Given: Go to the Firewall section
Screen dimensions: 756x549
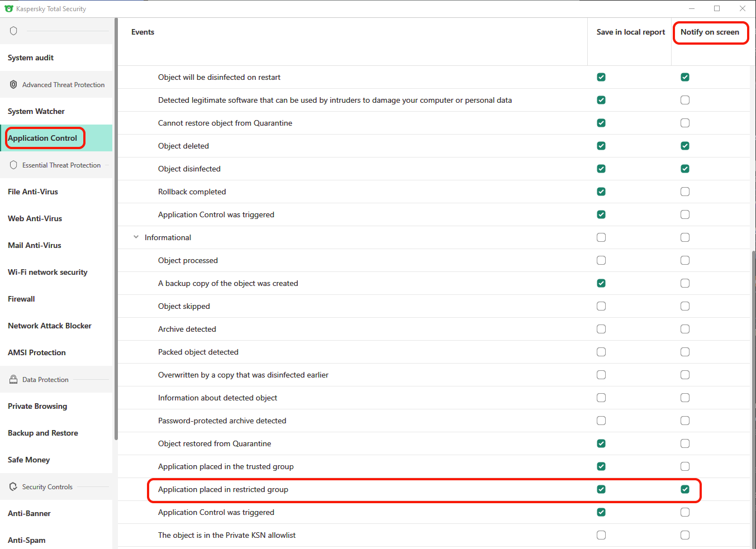Looking at the screenshot, I should [x=21, y=299].
